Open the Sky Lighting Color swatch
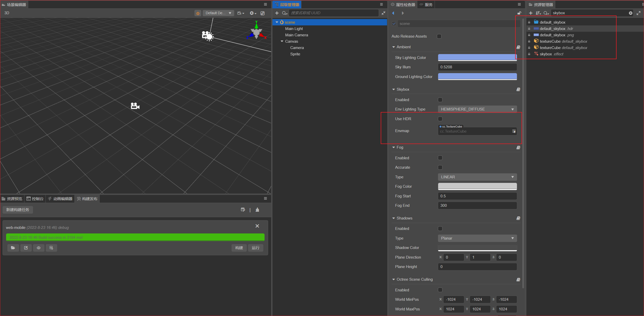644x316 pixels. pos(477,57)
